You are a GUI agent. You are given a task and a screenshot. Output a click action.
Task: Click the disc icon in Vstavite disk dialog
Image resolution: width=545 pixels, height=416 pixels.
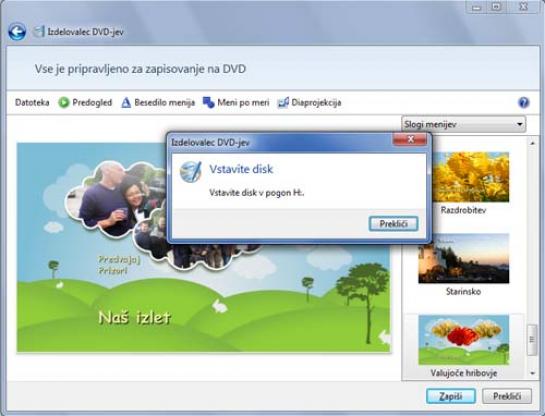click(190, 172)
